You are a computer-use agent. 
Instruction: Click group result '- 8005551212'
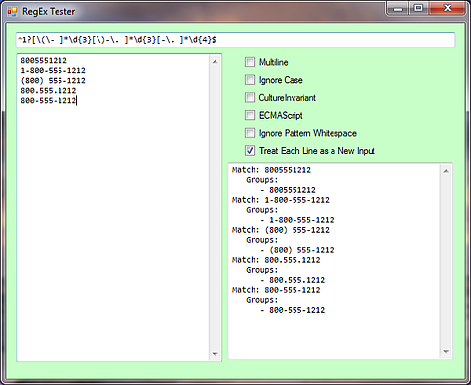pos(288,190)
